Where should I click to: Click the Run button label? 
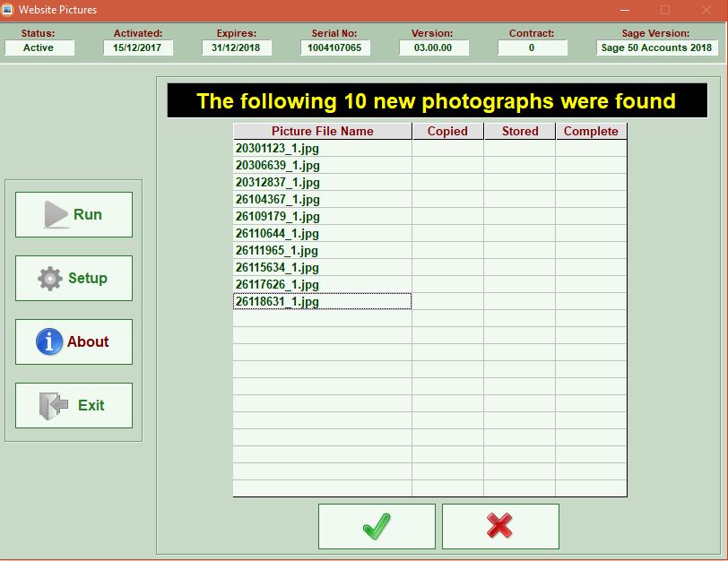coord(88,214)
